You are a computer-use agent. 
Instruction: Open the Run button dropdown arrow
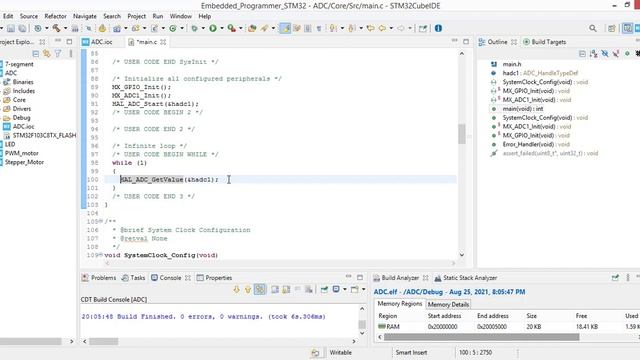click(x=222, y=28)
